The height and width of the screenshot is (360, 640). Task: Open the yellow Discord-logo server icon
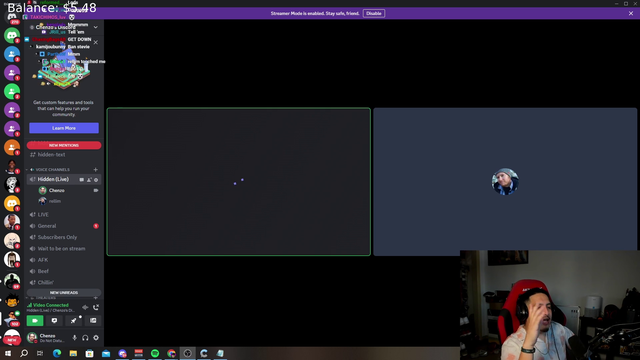coord(12,203)
